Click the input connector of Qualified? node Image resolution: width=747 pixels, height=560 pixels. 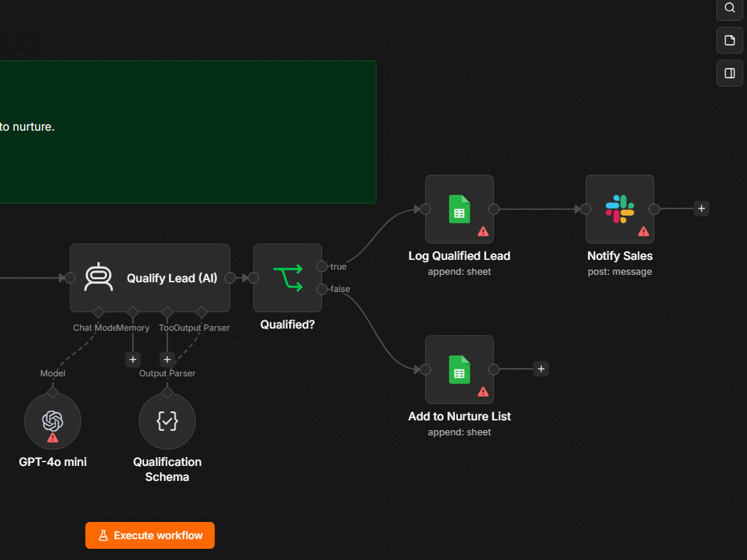pos(253,278)
